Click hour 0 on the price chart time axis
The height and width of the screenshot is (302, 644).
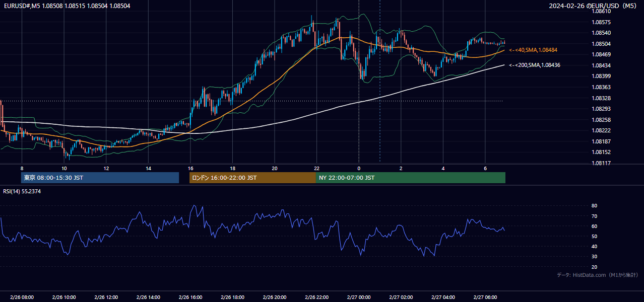359,168
